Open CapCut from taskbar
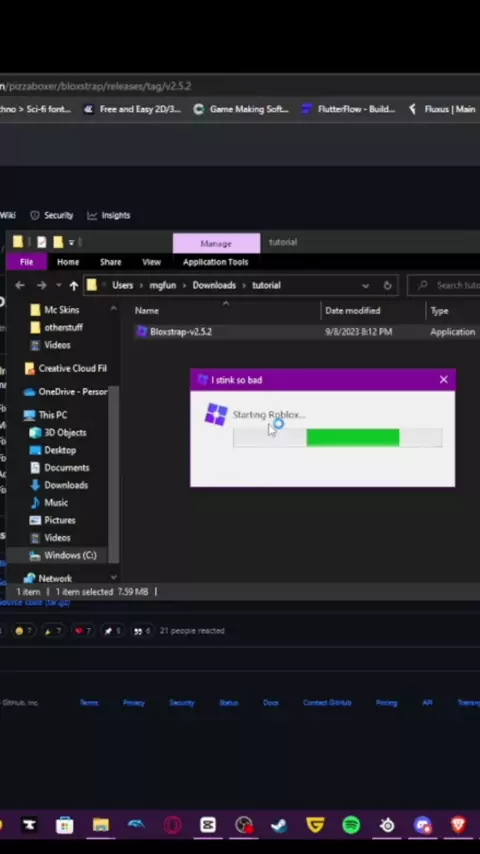Screen dimensions: 480x854 (208, 825)
